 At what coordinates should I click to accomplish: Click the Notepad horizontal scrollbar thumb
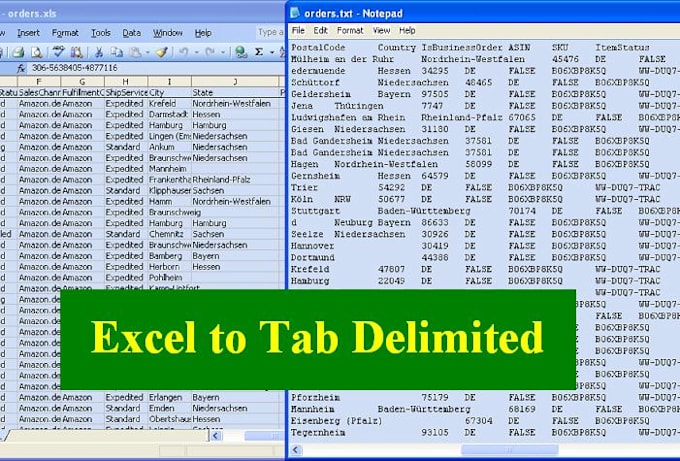(510, 450)
